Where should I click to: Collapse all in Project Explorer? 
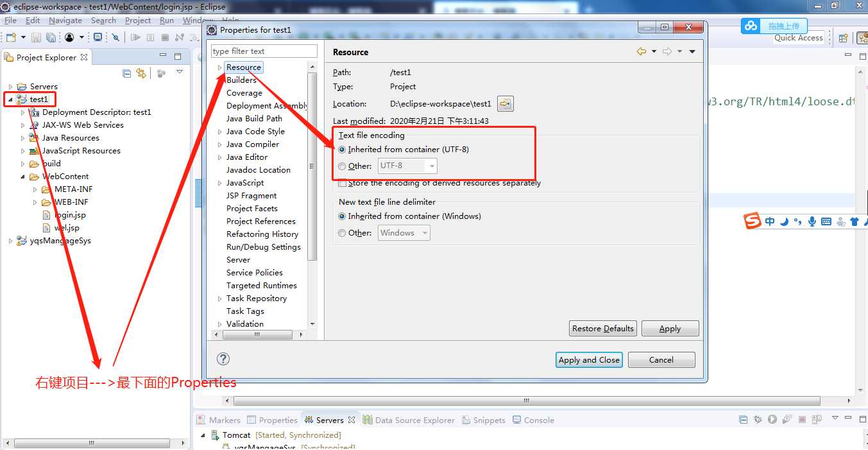click(x=127, y=73)
